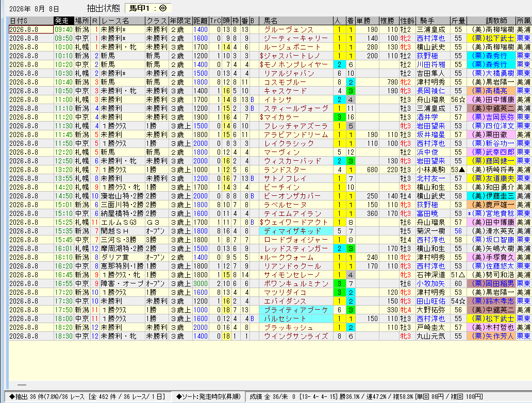This screenshot has width=532, height=403.
Task: Select horse name ルージュボニート
Action: [292, 47]
